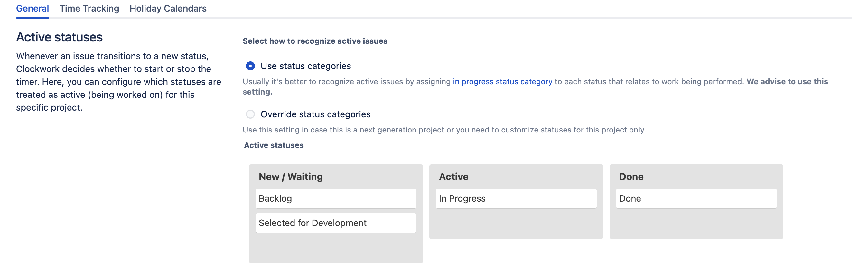Open the in progress status category link
This screenshot has width=868, height=274.
[x=502, y=81]
